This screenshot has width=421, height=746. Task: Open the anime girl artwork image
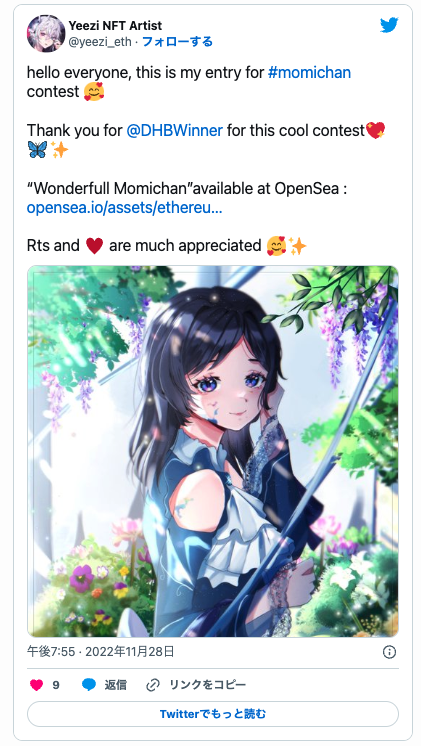point(213,451)
